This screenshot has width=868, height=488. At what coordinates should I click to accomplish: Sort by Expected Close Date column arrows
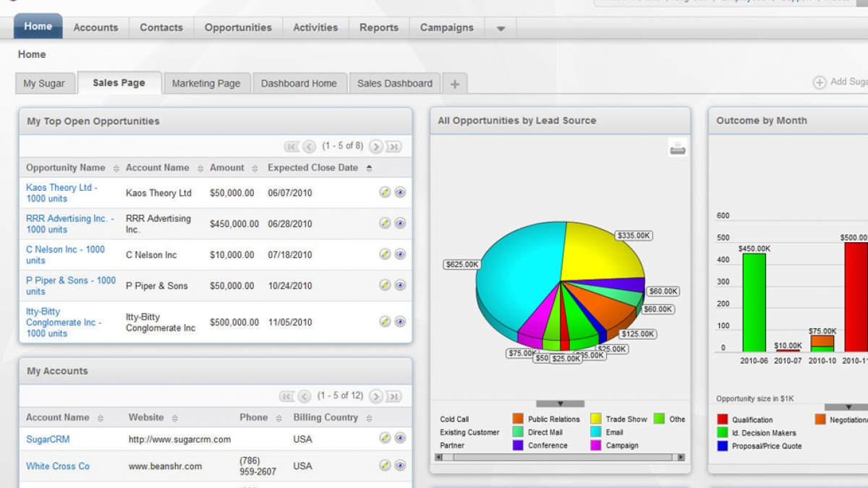click(x=369, y=168)
